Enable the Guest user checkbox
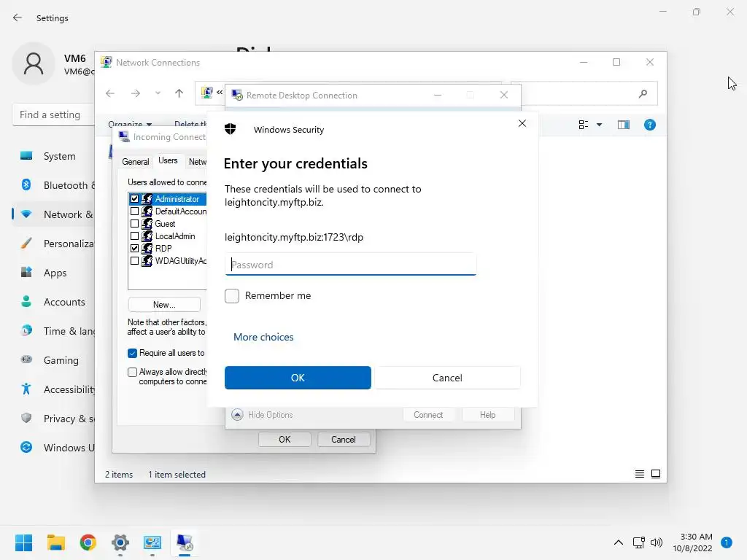This screenshot has height=560, width=747. [135, 224]
